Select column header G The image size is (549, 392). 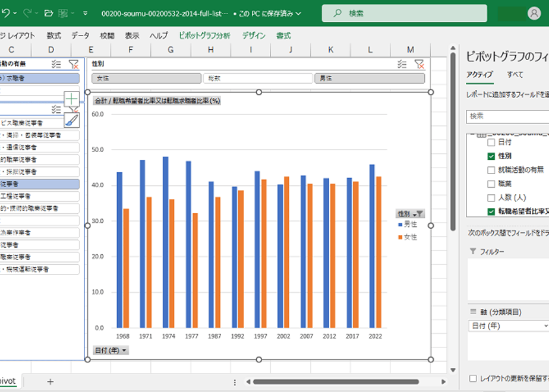[171, 50]
